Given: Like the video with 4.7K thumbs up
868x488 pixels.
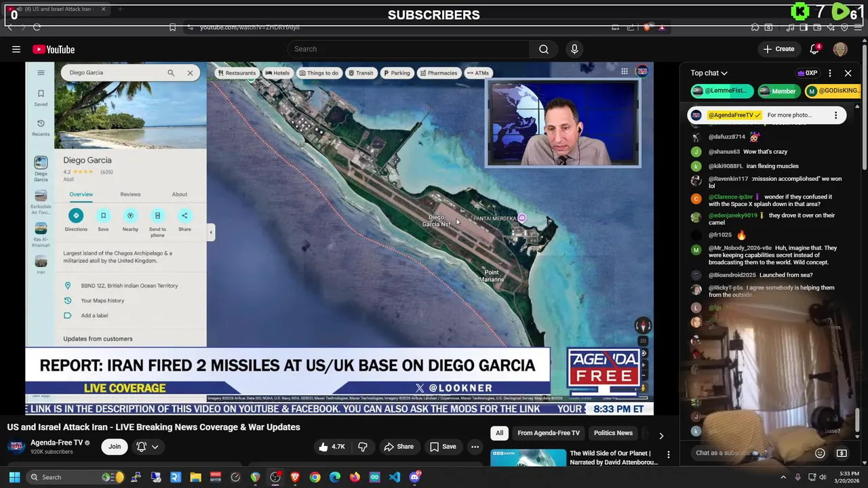Looking at the screenshot, I should tap(332, 447).
